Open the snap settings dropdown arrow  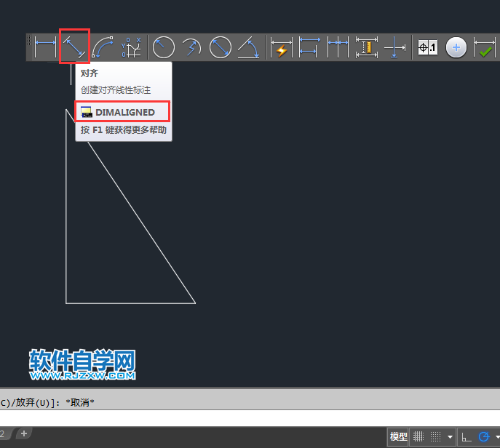coord(450,436)
